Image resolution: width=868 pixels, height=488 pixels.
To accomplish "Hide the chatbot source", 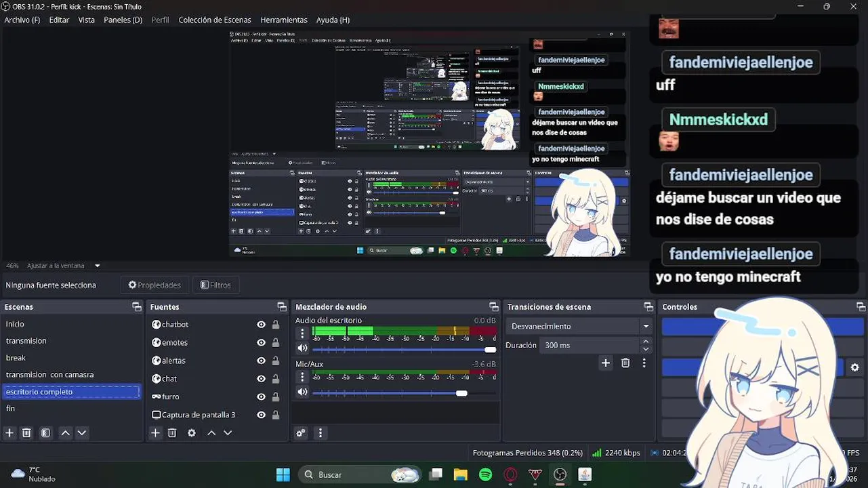I will pyautogui.click(x=261, y=325).
